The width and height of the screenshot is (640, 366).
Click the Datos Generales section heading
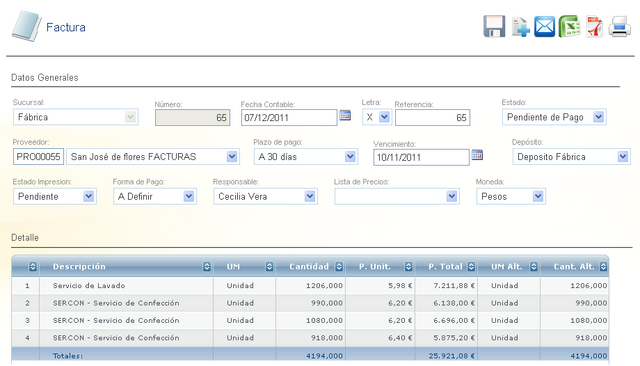coord(44,78)
